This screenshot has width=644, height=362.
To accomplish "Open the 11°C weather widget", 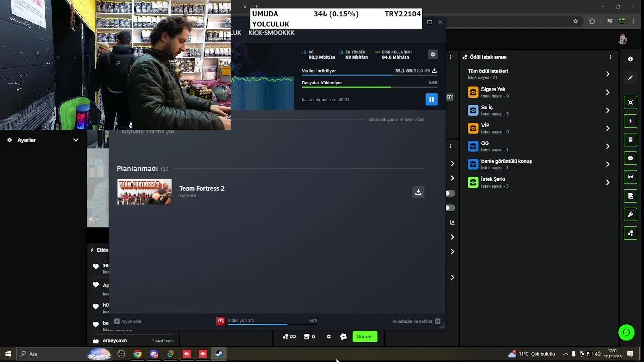I will (x=531, y=354).
